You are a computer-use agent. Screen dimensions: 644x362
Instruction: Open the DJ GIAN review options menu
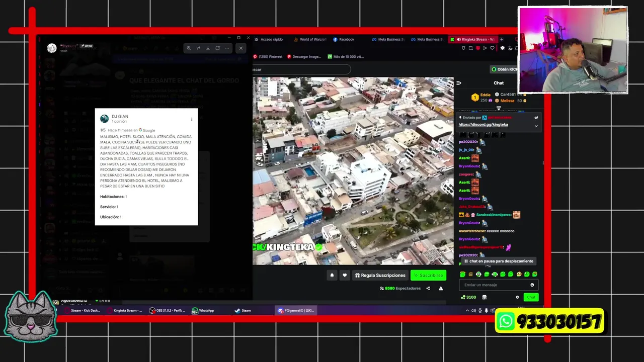coord(192,119)
